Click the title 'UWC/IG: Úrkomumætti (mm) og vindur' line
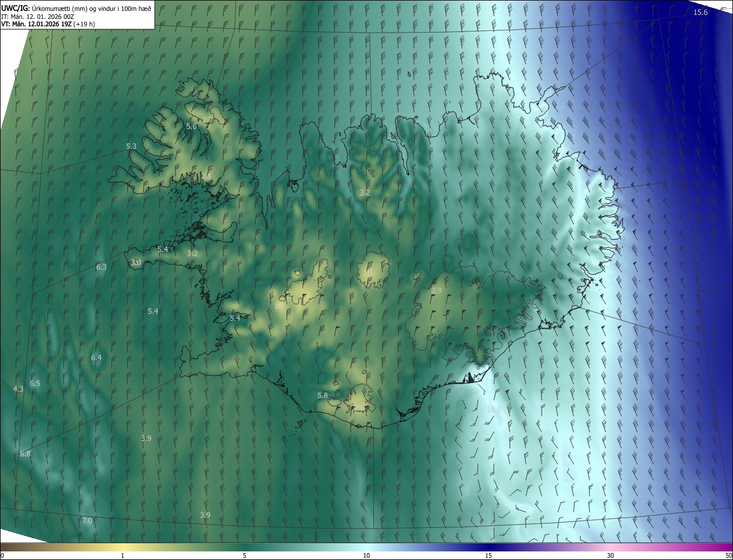The height and width of the screenshot is (560, 733). tap(76, 9)
